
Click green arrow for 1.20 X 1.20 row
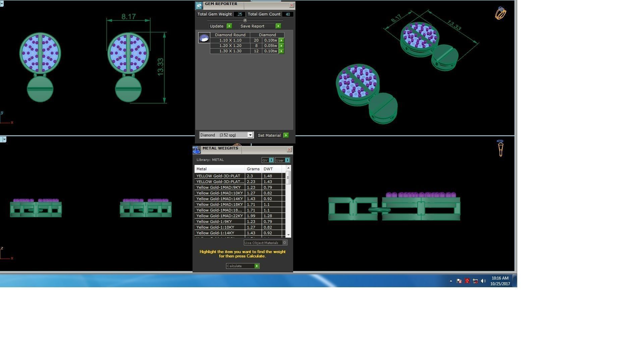click(281, 46)
